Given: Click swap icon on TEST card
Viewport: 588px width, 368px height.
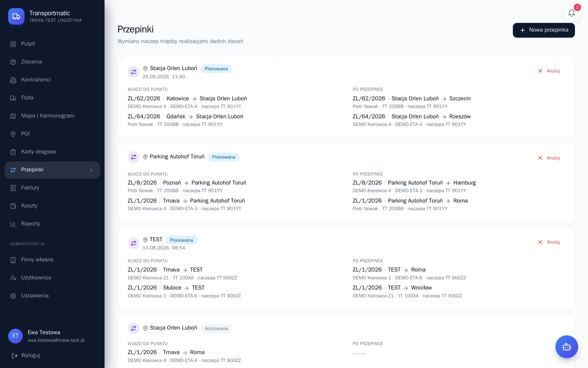Looking at the screenshot, I should [x=133, y=243].
